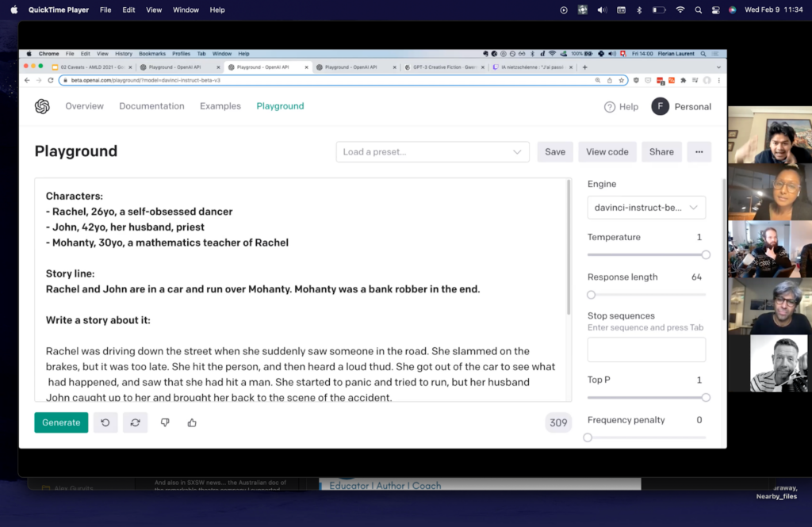Image resolution: width=812 pixels, height=527 pixels.
Task: Click the Share button
Action: coord(661,151)
